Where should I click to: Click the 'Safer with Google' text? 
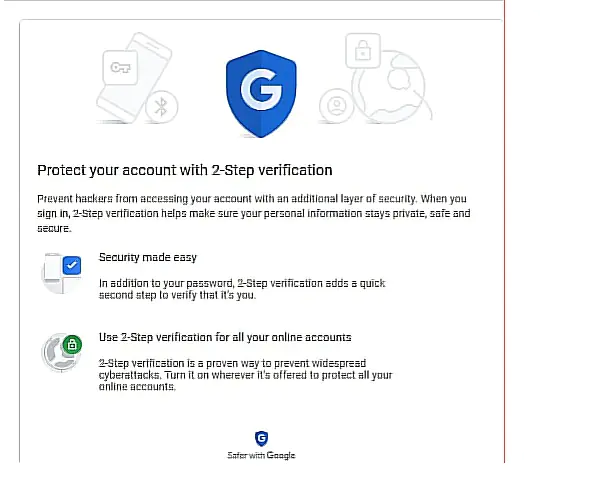tap(261, 455)
